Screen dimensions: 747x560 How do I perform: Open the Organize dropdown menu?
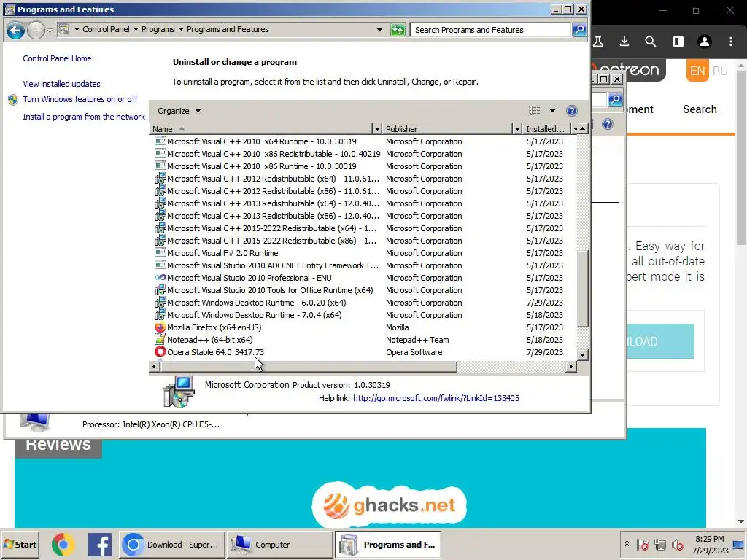coord(179,111)
